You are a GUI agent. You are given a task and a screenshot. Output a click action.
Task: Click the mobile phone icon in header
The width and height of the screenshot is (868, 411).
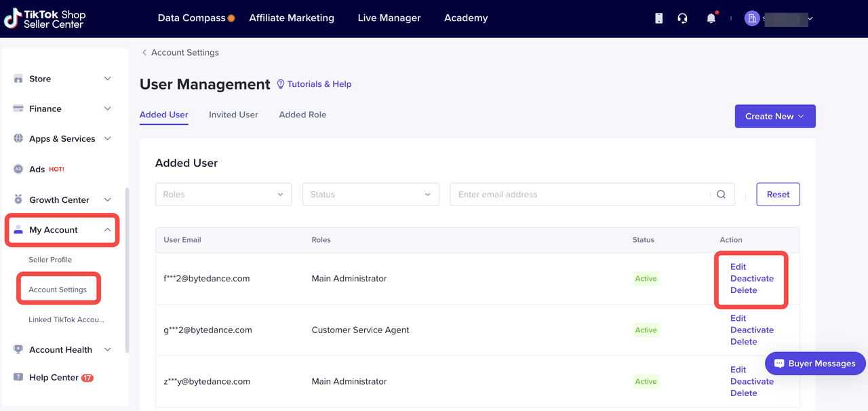click(x=658, y=18)
